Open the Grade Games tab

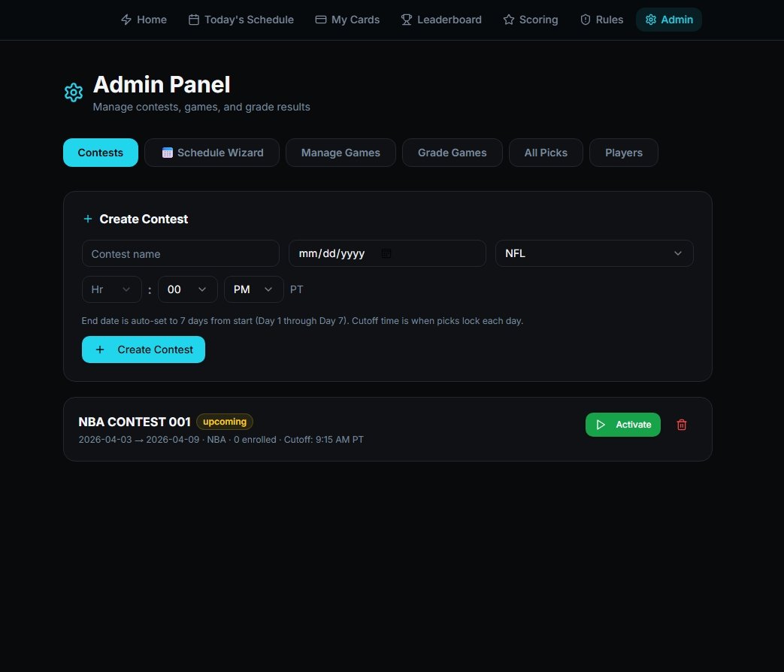452,153
